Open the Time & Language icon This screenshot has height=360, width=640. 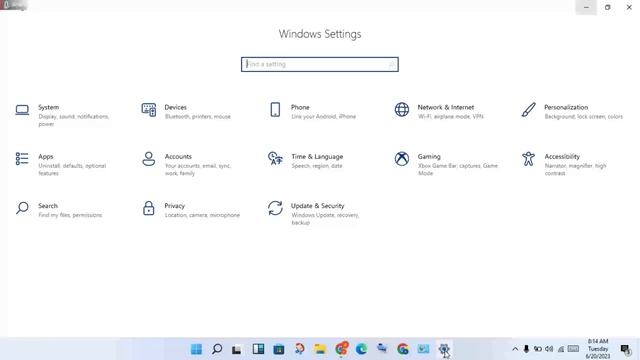[275, 159]
